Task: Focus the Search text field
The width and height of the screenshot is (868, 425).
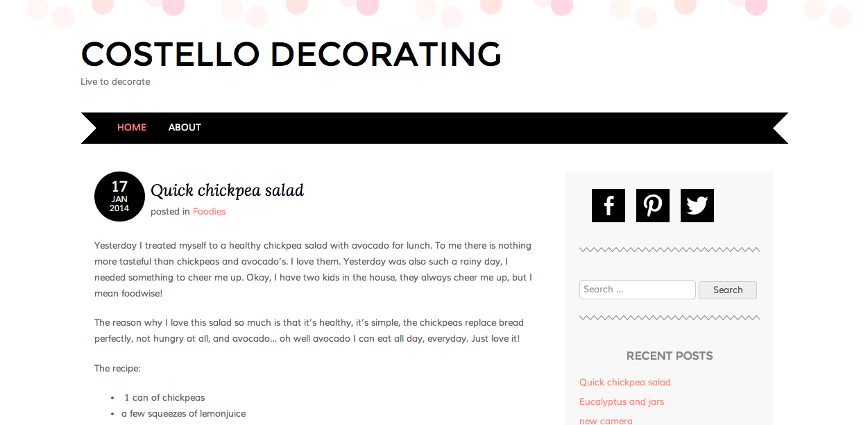Action: (x=638, y=290)
